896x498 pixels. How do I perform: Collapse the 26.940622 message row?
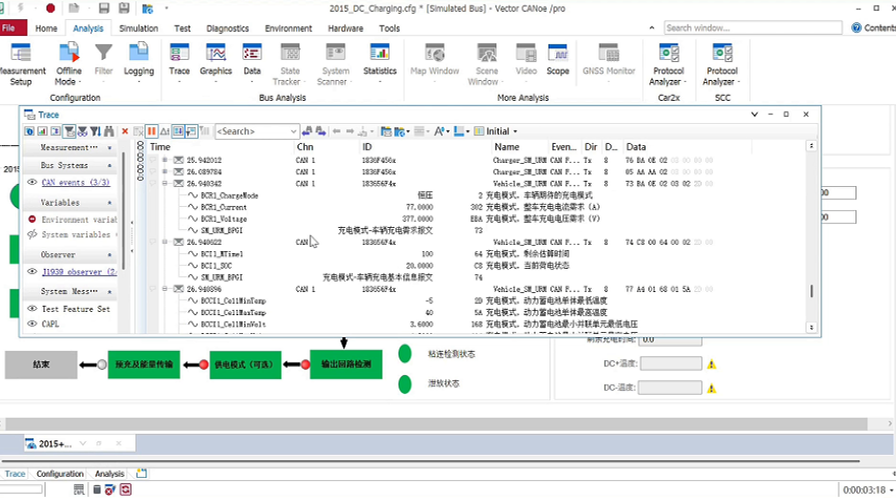point(165,242)
